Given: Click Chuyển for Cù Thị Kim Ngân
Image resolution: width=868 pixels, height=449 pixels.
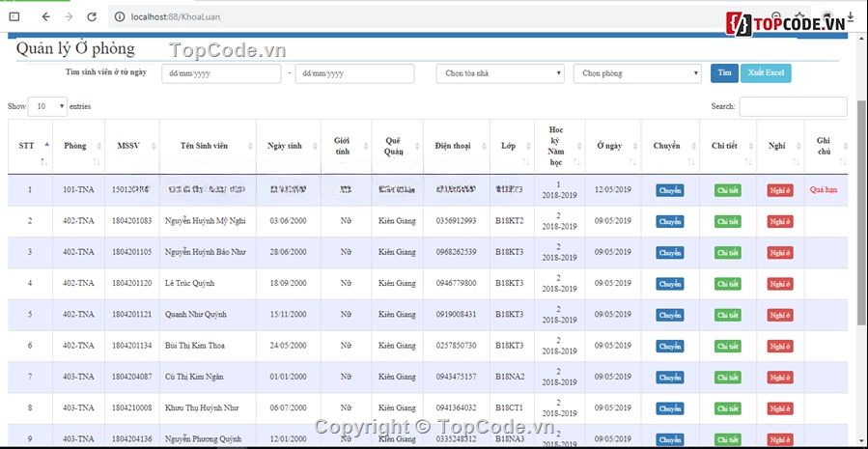Looking at the screenshot, I should point(670,378).
